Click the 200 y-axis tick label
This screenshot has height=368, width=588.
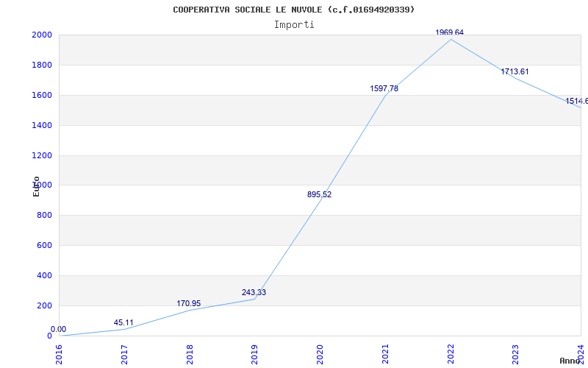pyautogui.click(x=44, y=305)
